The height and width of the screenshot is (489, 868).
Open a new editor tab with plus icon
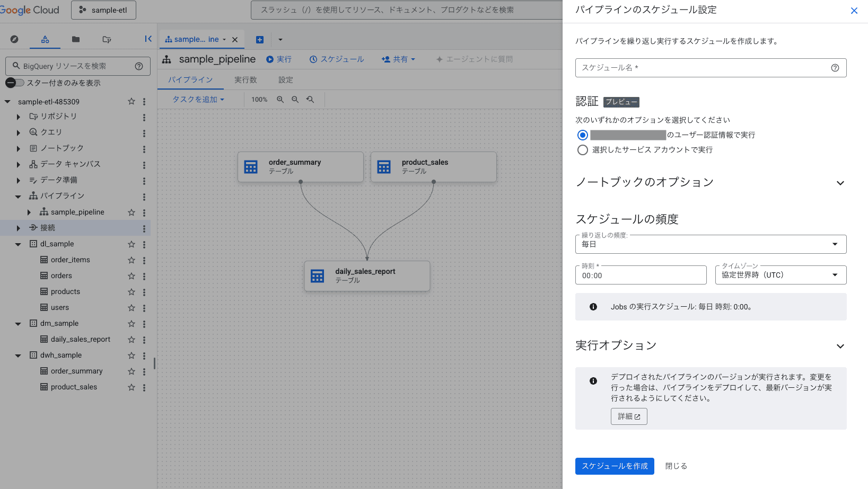pyautogui.click(x=259, y=39)
